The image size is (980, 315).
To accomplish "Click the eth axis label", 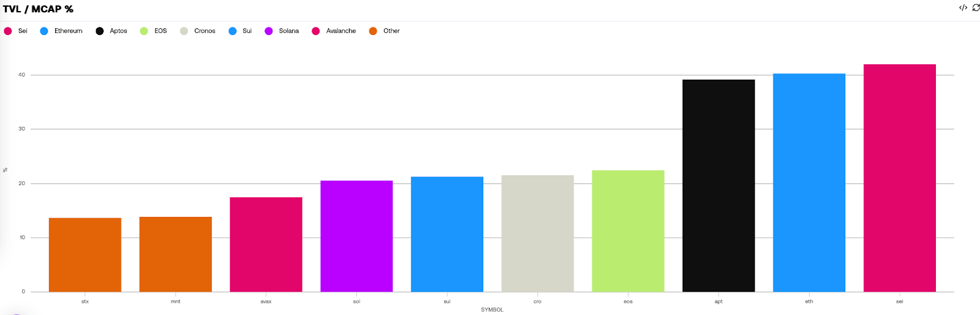I will (809, 302).
